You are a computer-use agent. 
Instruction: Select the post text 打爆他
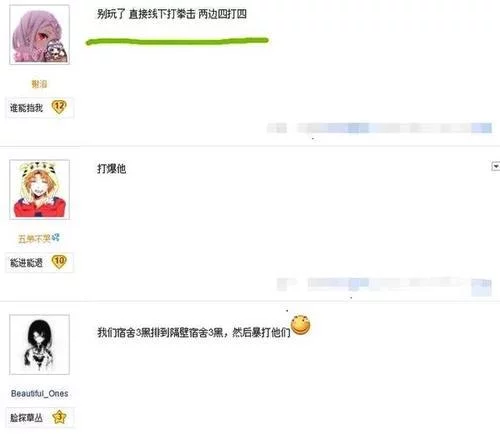click(x=111, y=169)
